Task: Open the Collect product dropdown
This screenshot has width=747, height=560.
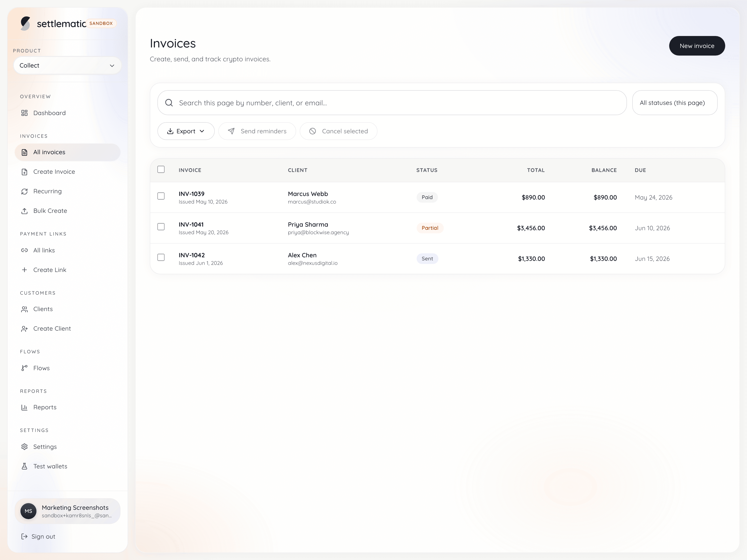Action: pyautogui.click(x=67, y=66)
